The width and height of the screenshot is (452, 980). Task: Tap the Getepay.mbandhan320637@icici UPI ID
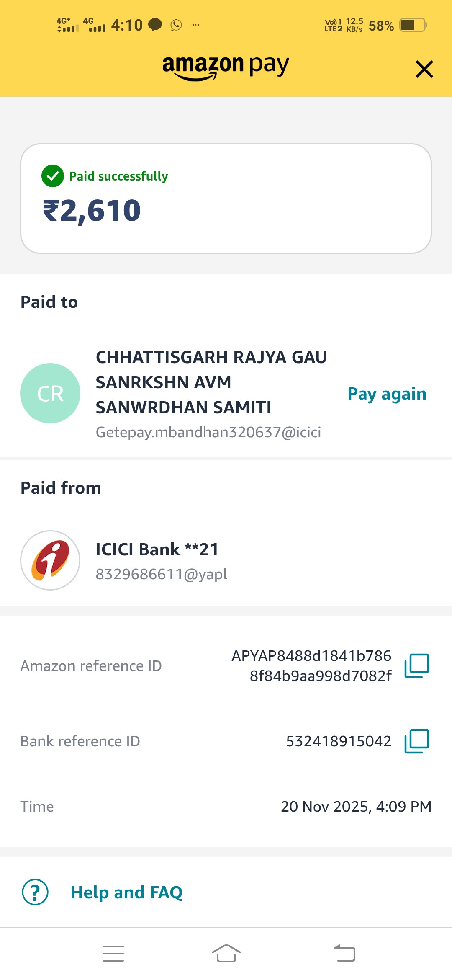tap(208, 432)
